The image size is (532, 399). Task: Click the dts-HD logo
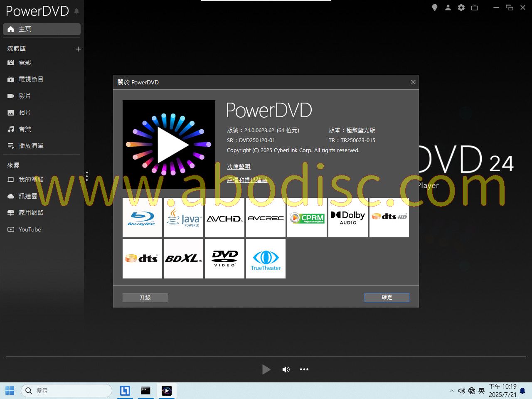point(389,218)
